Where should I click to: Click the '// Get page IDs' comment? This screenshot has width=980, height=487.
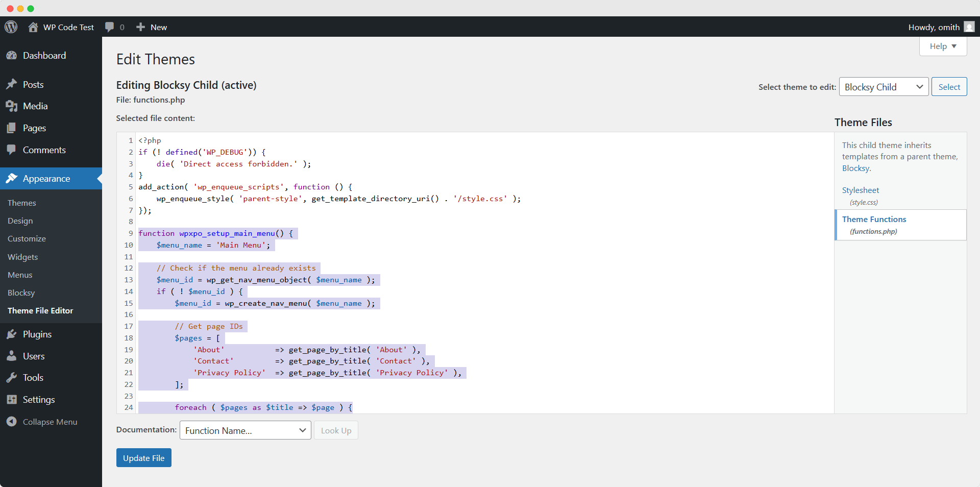coord(209,326)
